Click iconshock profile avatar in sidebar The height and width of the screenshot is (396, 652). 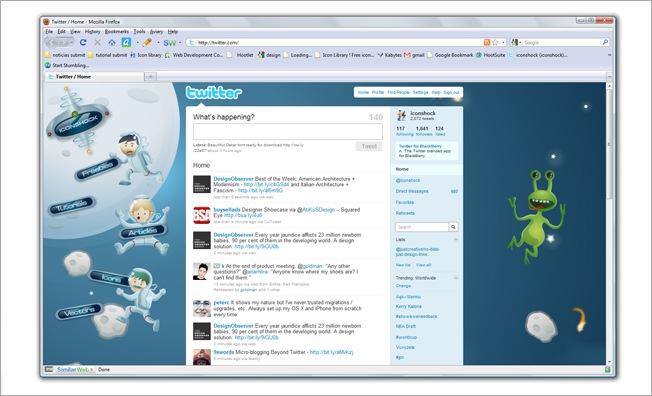click(401, 115)
